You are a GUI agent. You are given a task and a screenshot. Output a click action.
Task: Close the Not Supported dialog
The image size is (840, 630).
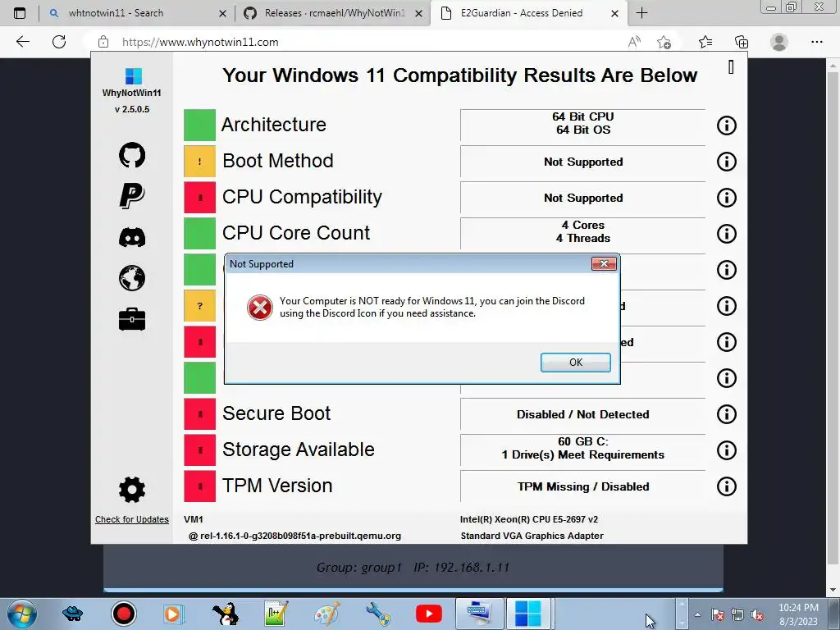[x=604, y=263]
